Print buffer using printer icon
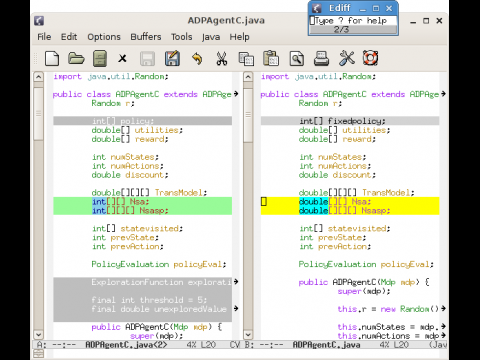480x360 pixels. coord(321,59)
